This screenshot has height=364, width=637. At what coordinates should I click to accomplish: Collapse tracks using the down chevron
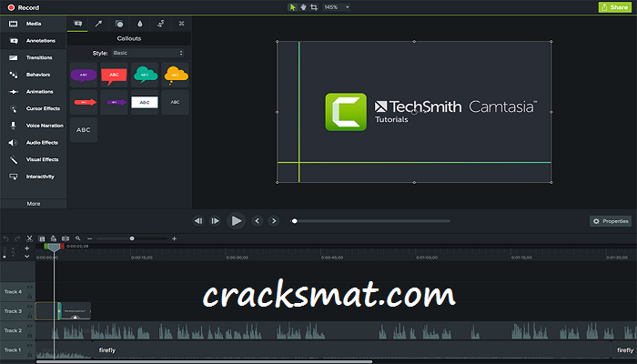26,257
